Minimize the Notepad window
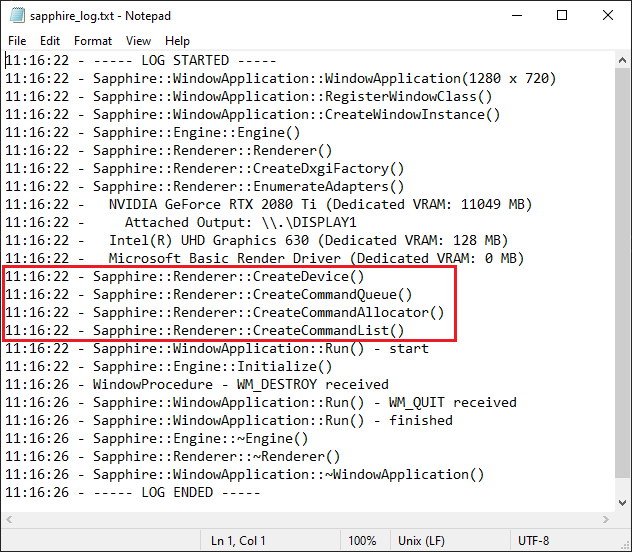Screen dimensions: 632x552 pos(516,16)
